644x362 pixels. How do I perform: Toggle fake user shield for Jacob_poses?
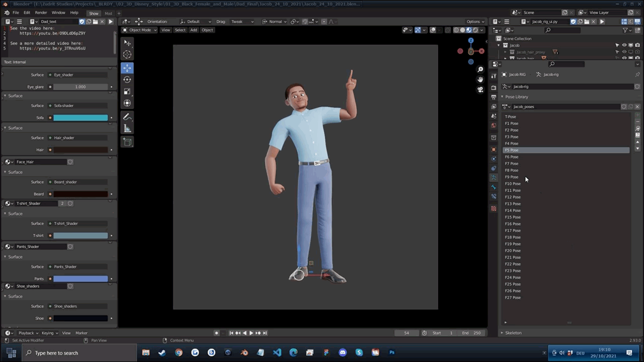(624, 107)
